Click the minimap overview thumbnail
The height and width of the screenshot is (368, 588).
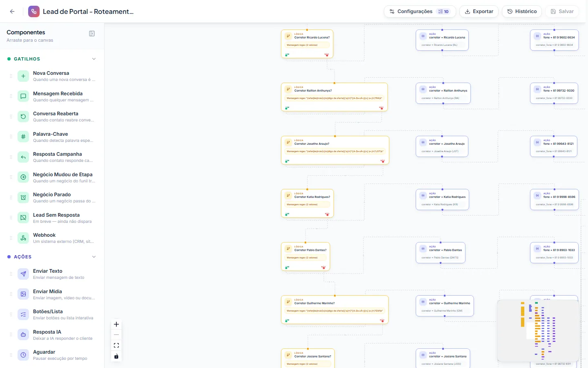point(538,330)
